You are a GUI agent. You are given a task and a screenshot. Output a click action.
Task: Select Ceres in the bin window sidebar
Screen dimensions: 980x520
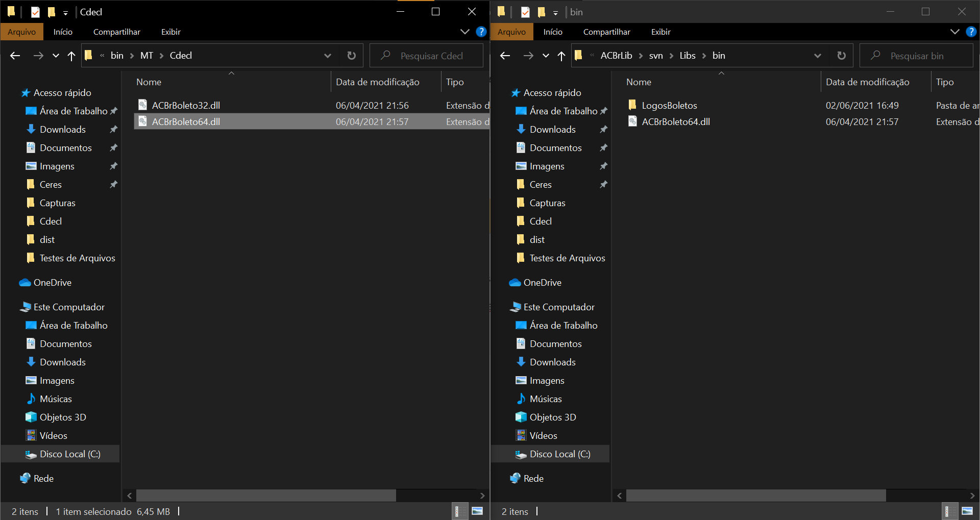click(534, 184)
